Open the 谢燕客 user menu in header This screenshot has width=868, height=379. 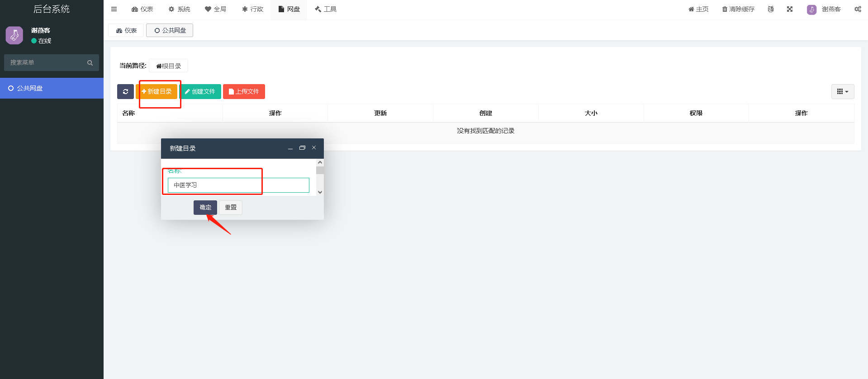824,9
